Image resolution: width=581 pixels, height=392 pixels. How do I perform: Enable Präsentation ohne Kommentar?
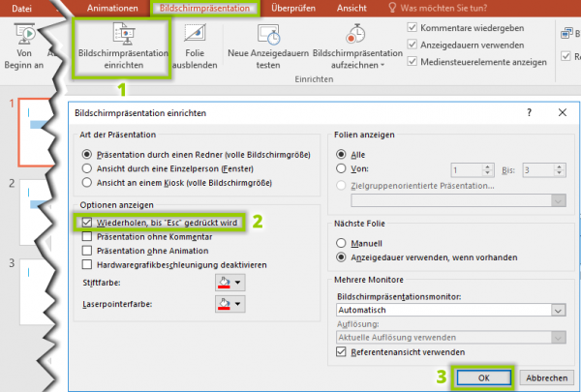point(87,236)
